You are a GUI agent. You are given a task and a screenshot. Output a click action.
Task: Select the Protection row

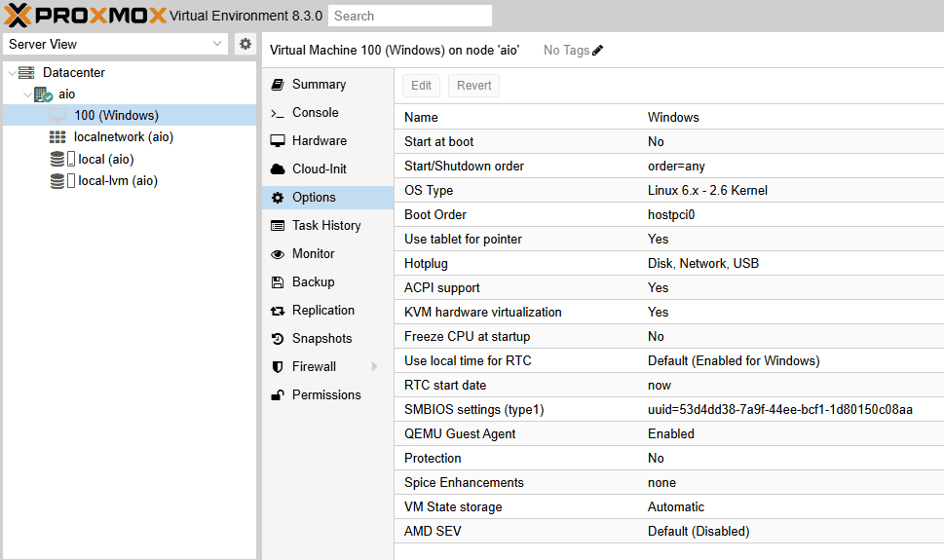coord(669,459)
